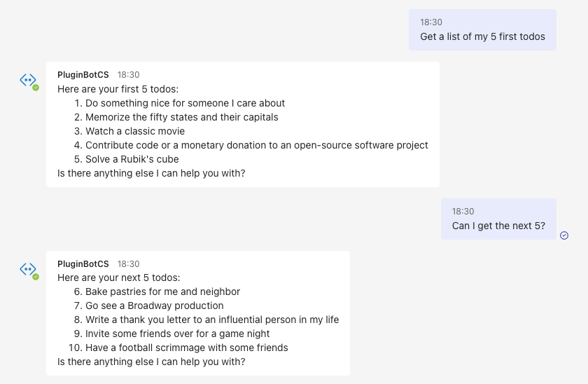This screenshot has width=588, height=384.
Task: Open PluginBotCS name in second bot reply
Action: [x=83, y=264]
